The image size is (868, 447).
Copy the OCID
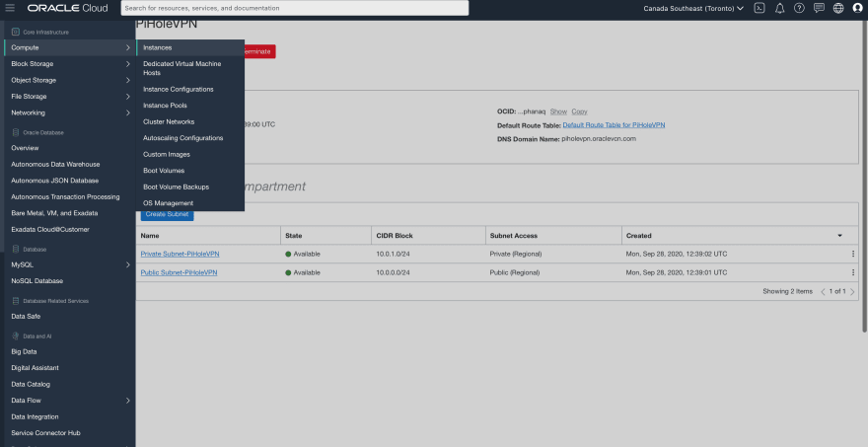tap(580, 112)
